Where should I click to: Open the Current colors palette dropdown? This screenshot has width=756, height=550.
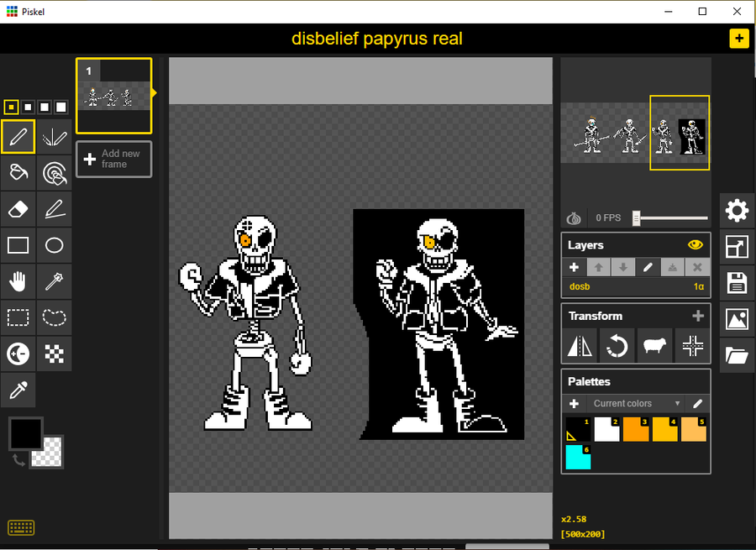click(636, 403)
